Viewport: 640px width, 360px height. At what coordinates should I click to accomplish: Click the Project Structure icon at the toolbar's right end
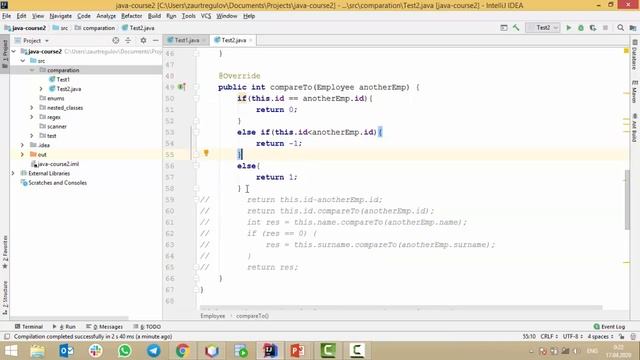pyautogui.click(x=633, y=28)
